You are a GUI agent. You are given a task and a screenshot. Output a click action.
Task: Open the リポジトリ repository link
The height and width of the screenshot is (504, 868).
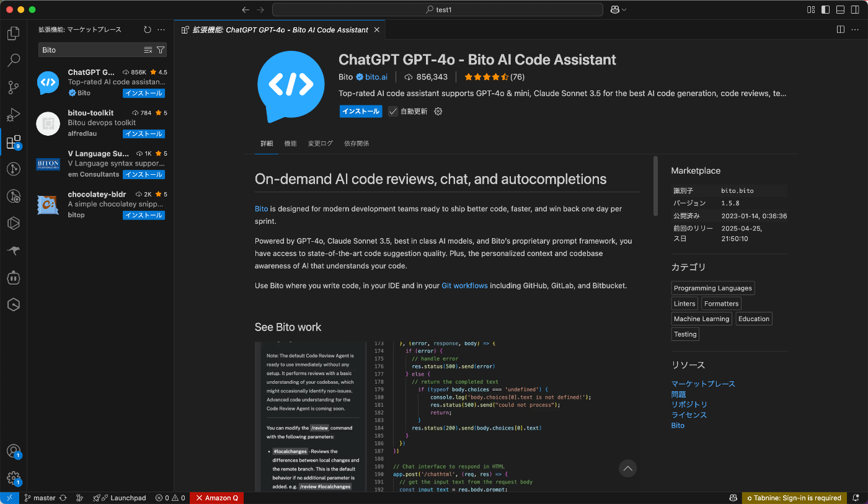point(689,404)
